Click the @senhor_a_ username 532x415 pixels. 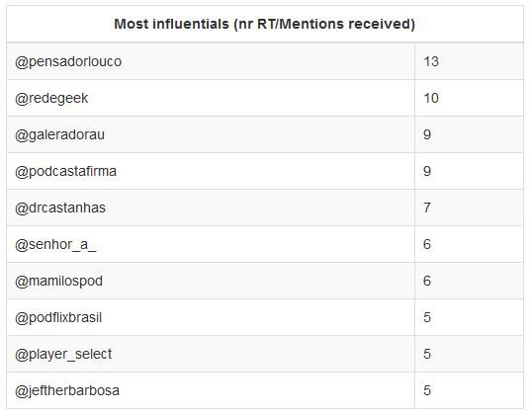[55, 245]
